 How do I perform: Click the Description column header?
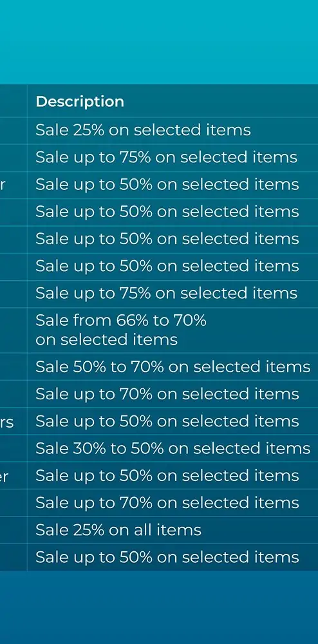80,102
